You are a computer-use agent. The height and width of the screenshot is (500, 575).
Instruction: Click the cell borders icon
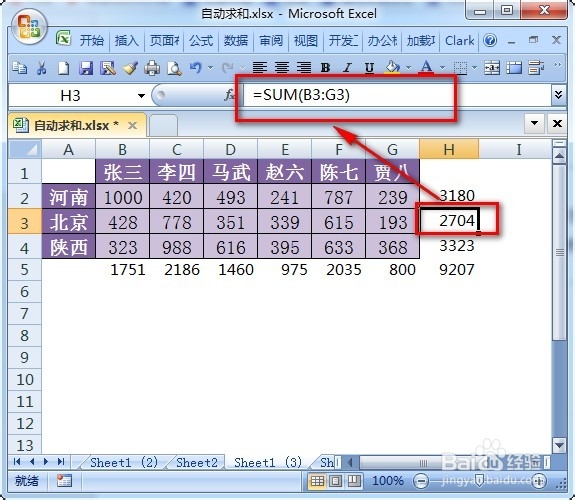coord(460,68)
